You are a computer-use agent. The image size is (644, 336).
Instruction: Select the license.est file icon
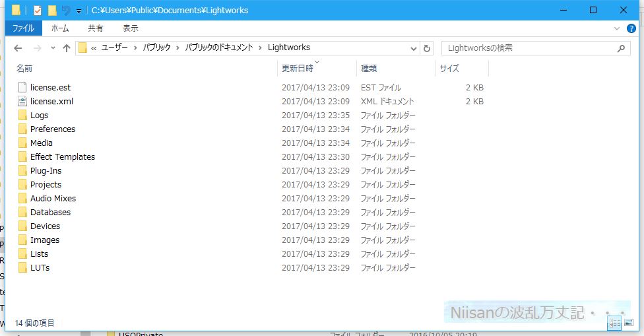pyautogui.click(x=22, y=87)
